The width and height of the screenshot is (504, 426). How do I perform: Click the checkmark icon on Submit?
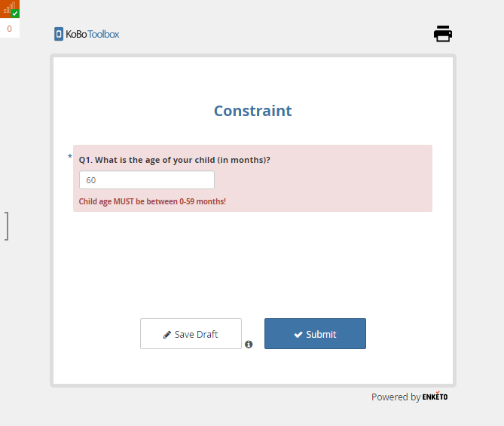(298, 335)
